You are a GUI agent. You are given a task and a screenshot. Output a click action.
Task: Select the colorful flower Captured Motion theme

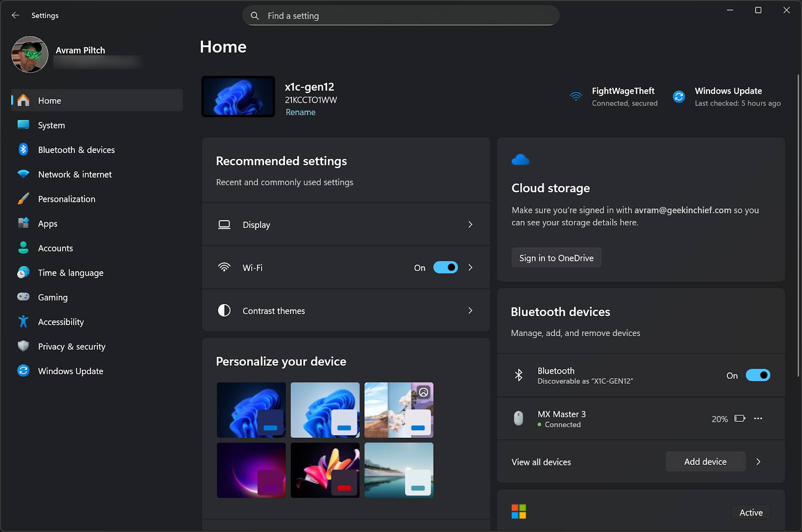coord(325,470)
